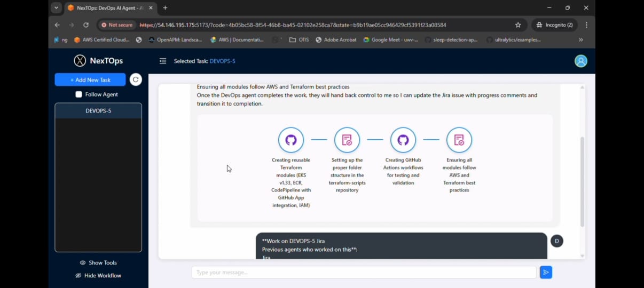The width and height of the screenshot is (644, 288).
Task: Click 'Creating reusable Terraform modules' step text
Action: coord(291,182)
